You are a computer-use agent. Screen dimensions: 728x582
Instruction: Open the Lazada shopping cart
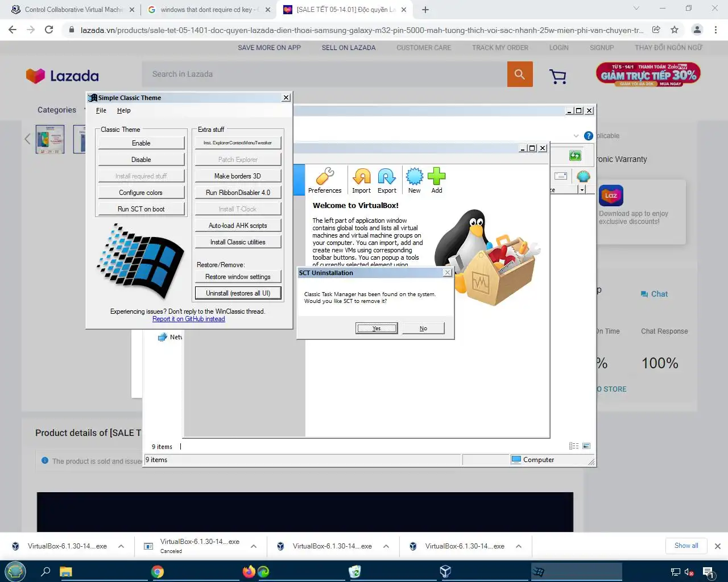(558, 76)
